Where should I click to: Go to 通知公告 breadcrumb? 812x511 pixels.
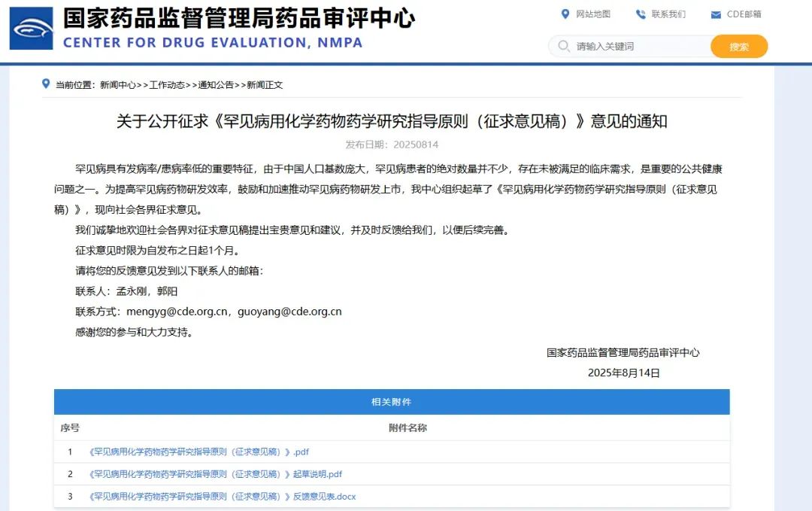click(x=216, y=85)
